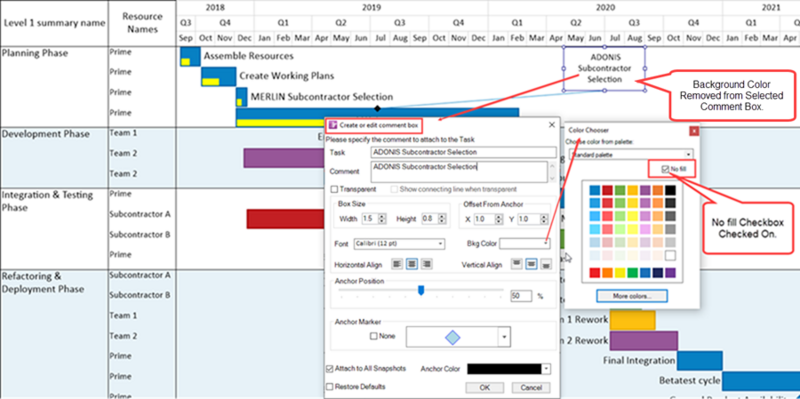Pick the white swatch in the palette
800x399 pixels.
pos(670,255)
